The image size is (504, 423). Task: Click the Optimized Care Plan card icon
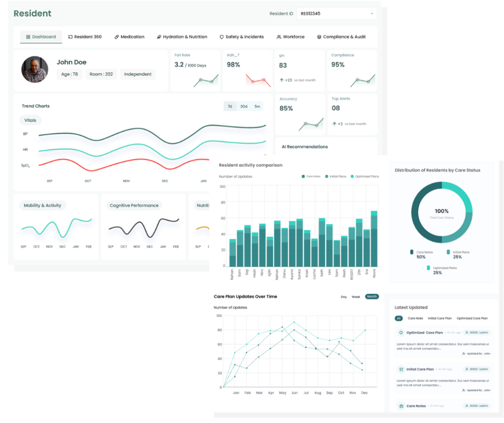[401, 333]
